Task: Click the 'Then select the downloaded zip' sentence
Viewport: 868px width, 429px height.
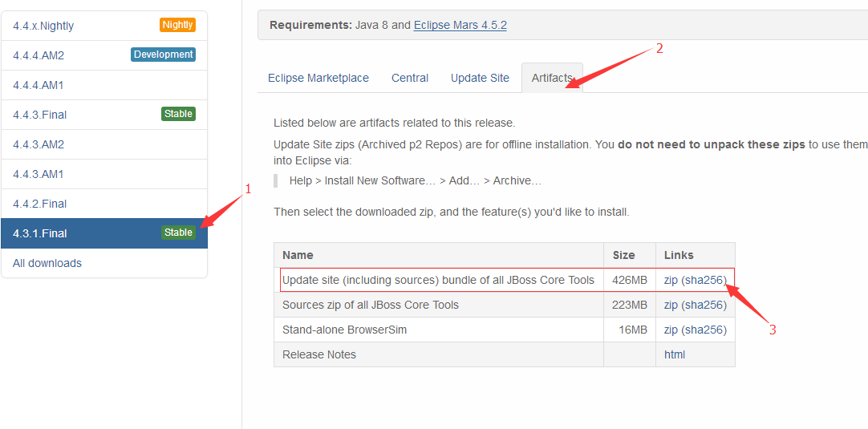Action: coord(451,212)
